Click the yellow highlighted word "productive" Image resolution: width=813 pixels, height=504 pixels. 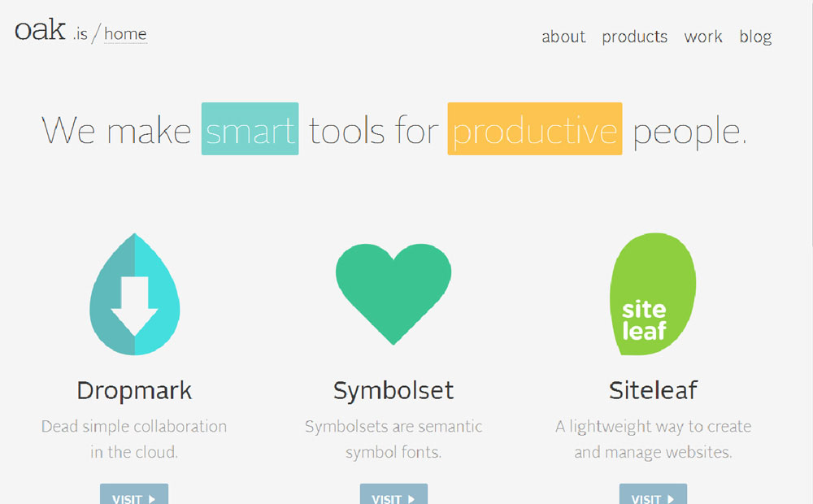[x=534, y=129]
